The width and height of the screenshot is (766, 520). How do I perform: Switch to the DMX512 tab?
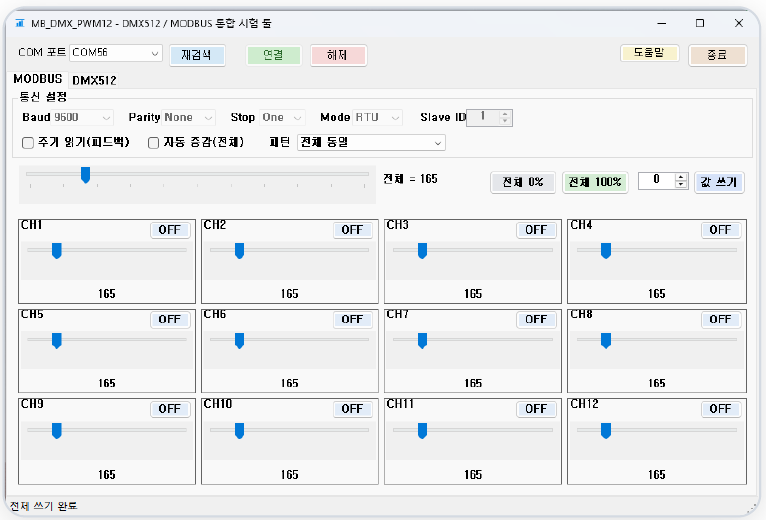pos(94,80)
